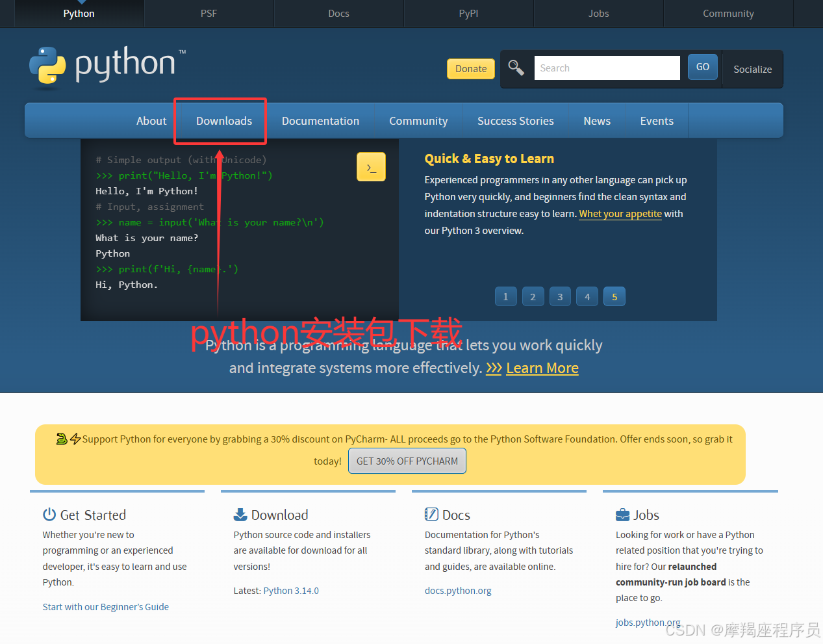Click the search magnifier icon
Screen dimensions: 823x644
[516, 68]
